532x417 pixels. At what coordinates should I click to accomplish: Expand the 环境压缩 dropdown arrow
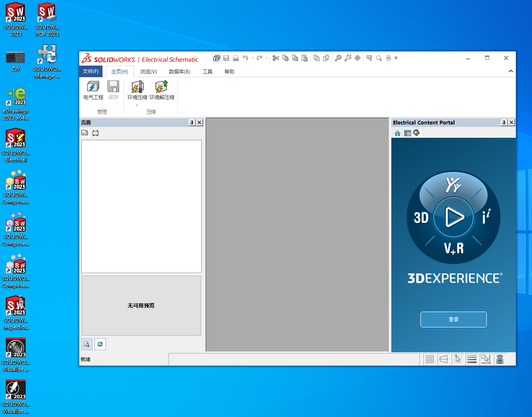click(x=137, y=105)
